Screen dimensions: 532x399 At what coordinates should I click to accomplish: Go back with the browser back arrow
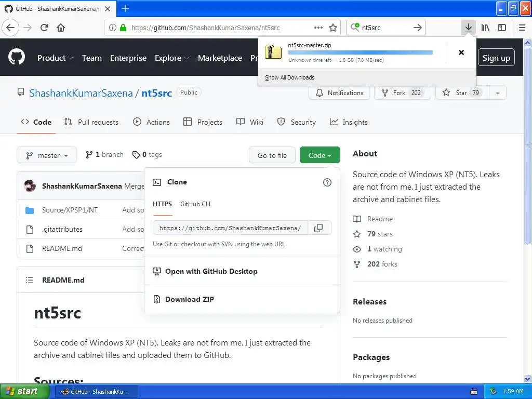tap(10, 28)
